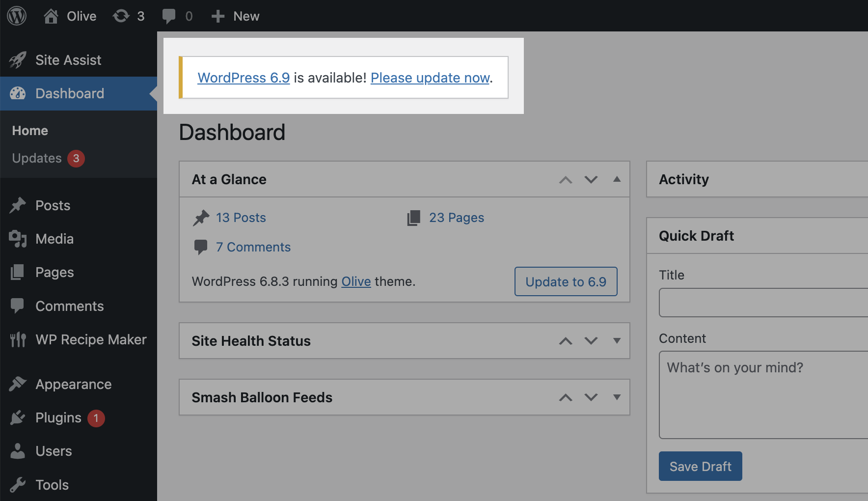Open the Updates submenu item
The width and height of the screenshot is (868, 501).
click(x=37, y=158)
